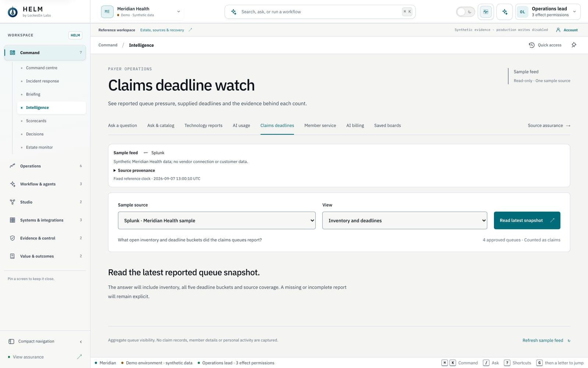Viewport: 588px width, 368px height.
Task: Select the Claims deadlines tab
Action: click(277, 125)
